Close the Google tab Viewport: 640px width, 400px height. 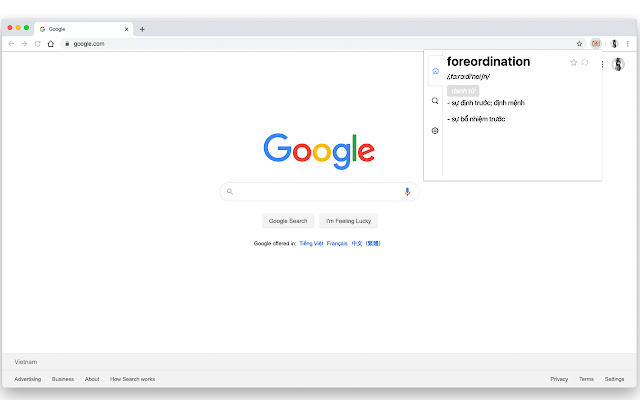(127, 29)
